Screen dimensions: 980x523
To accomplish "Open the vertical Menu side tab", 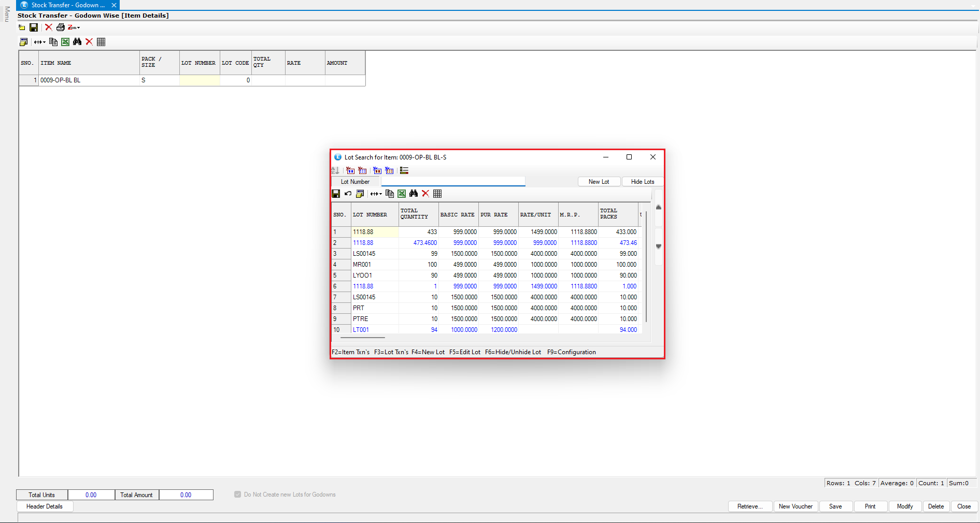I will [x=7, y=14].
